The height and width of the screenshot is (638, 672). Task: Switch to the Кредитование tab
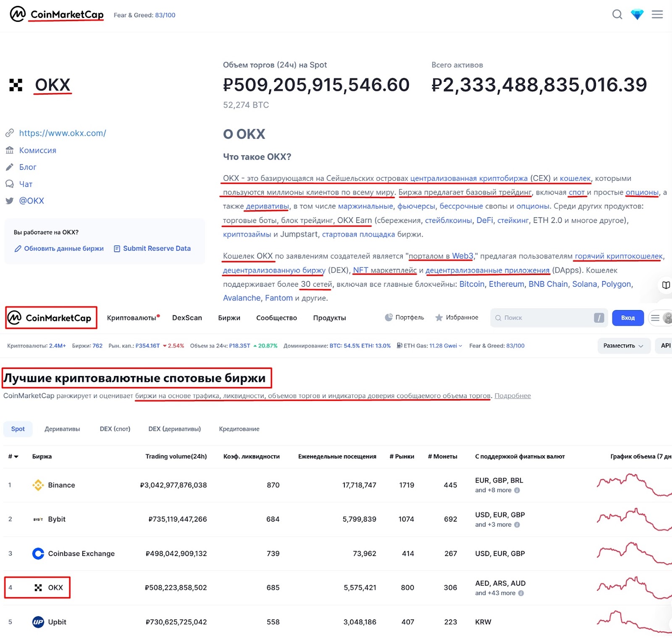coord(239,429)
